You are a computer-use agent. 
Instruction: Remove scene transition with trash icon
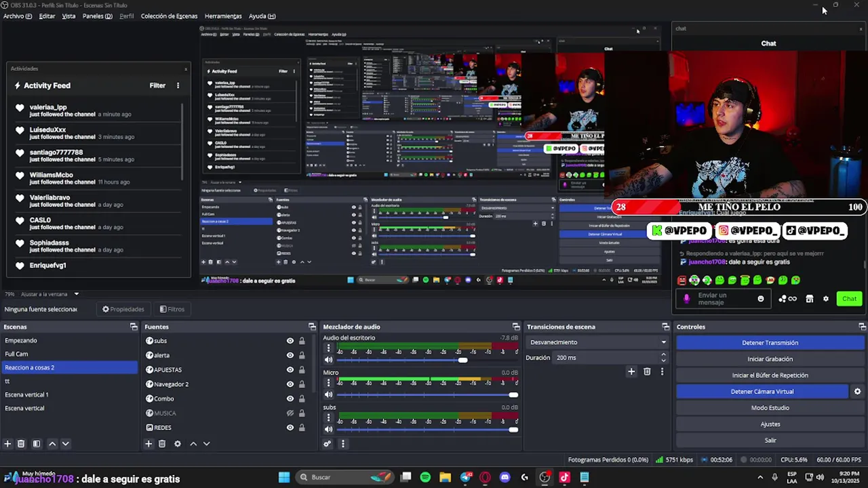[647, 371]
